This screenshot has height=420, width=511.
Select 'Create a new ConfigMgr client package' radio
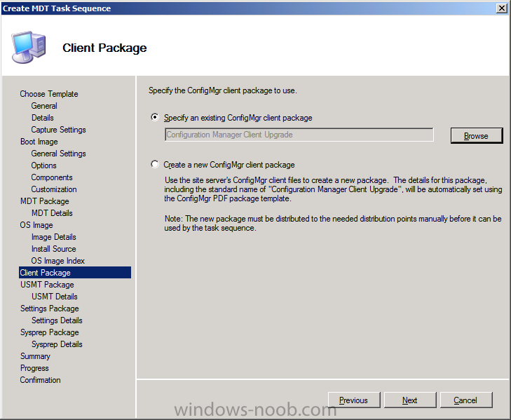pyautogui.click(x=155, y=164)
